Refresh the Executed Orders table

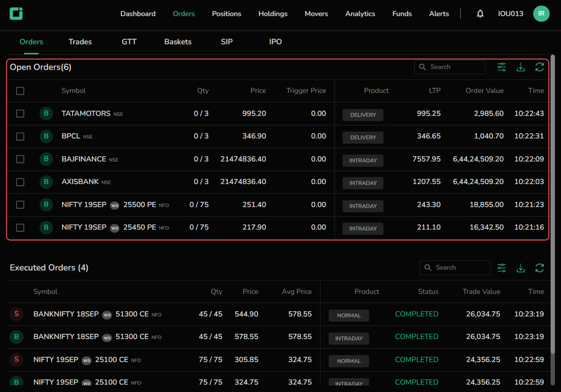(x=540, y=268)
